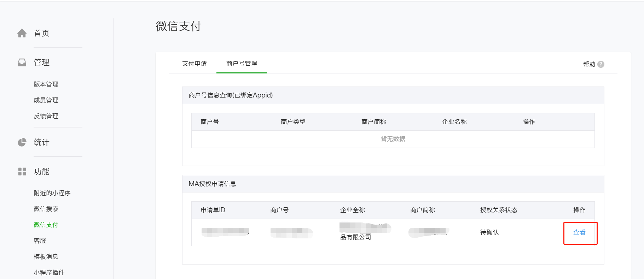Go to 成员管理
Screen dimensions: 644x279
[46, 100]
